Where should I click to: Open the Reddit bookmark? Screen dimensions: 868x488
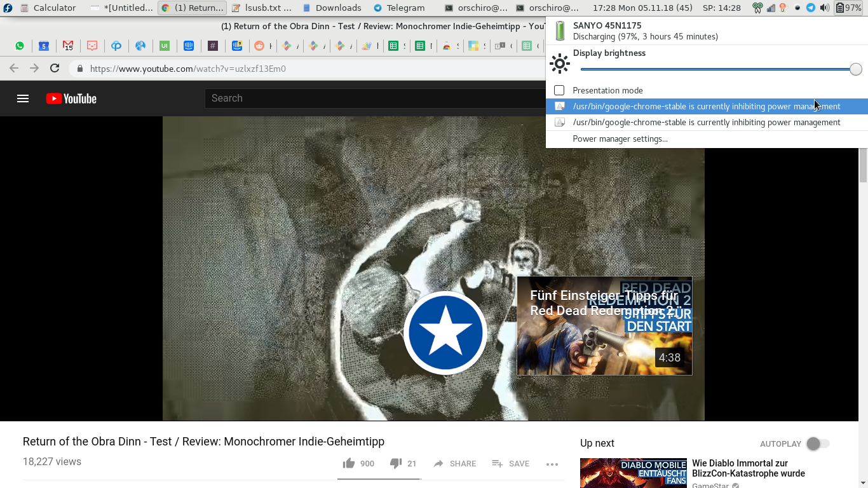pyautogui.click(x=259, y=46)
